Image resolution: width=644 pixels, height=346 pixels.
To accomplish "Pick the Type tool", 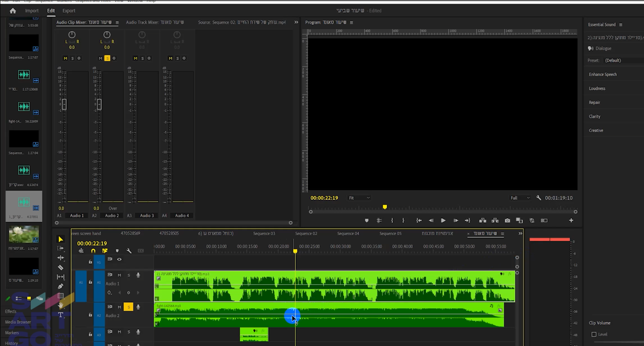I will pos(61,315).
